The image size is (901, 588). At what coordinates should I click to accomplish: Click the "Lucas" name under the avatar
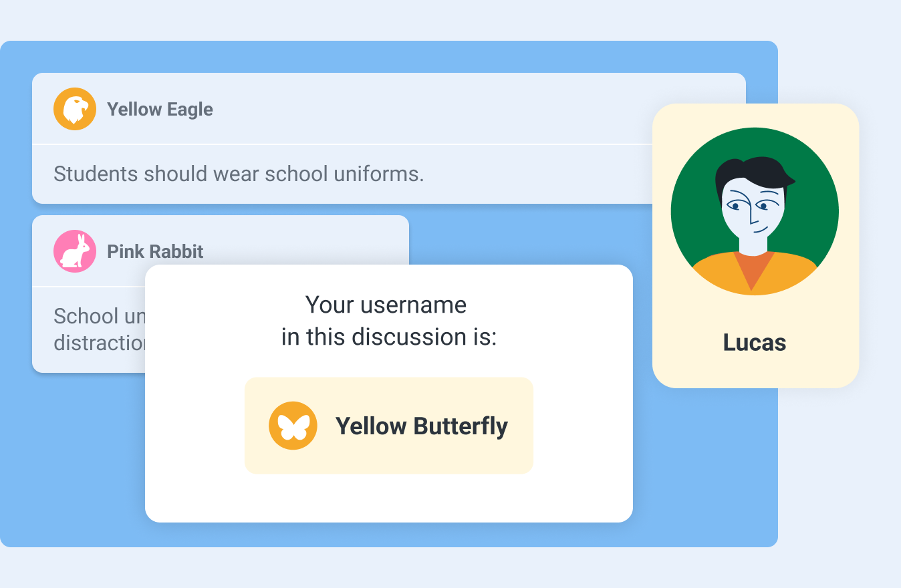click(755, 343)
